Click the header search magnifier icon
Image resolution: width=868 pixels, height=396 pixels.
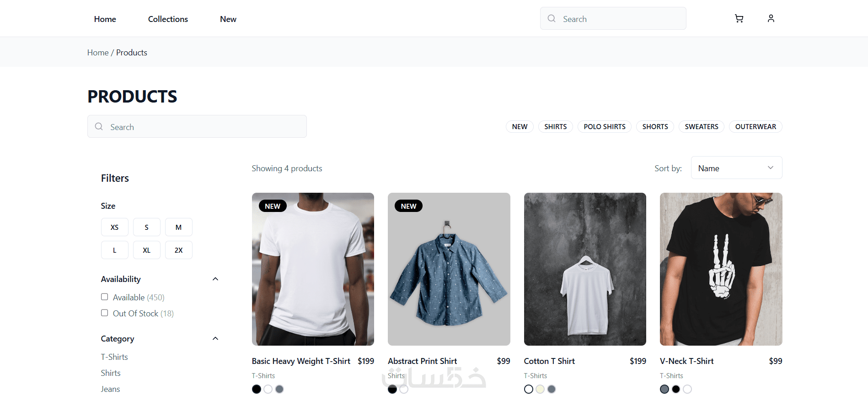[x=552, y=19]
